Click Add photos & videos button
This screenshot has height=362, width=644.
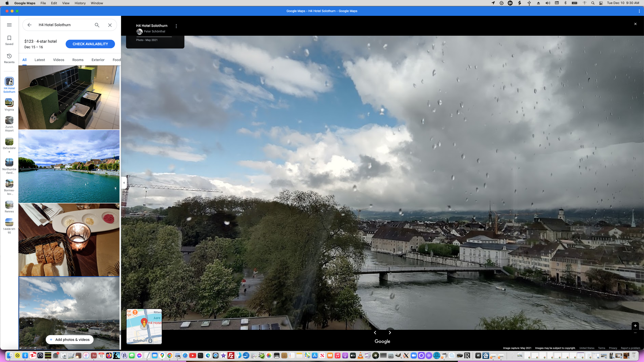(70, 340)
